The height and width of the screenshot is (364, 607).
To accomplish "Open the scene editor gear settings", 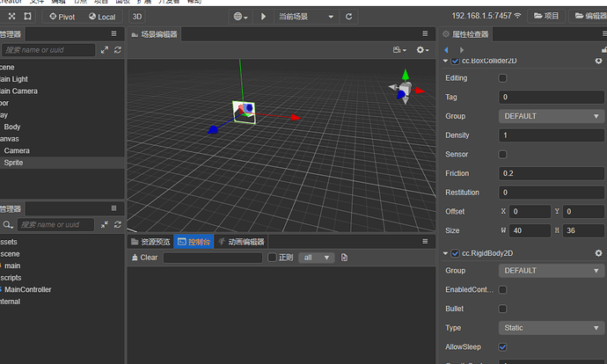I will [x=422, y=50].
